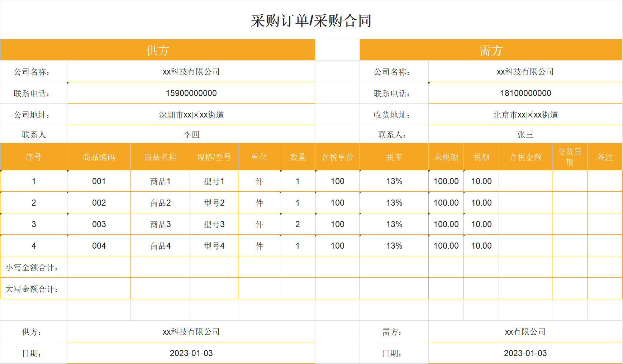This screenshot has height=364, width=623.
Task: Select the 规格/型号 column header
Action: tap(214, 157)
